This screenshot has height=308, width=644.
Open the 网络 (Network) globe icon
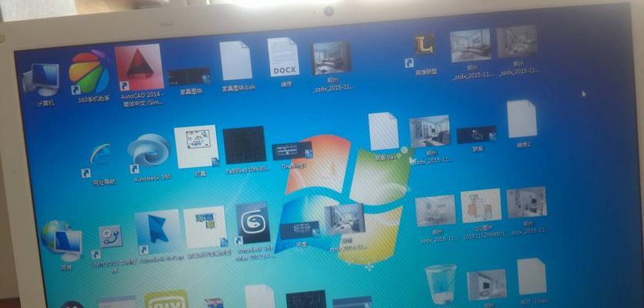pos(62,240)
